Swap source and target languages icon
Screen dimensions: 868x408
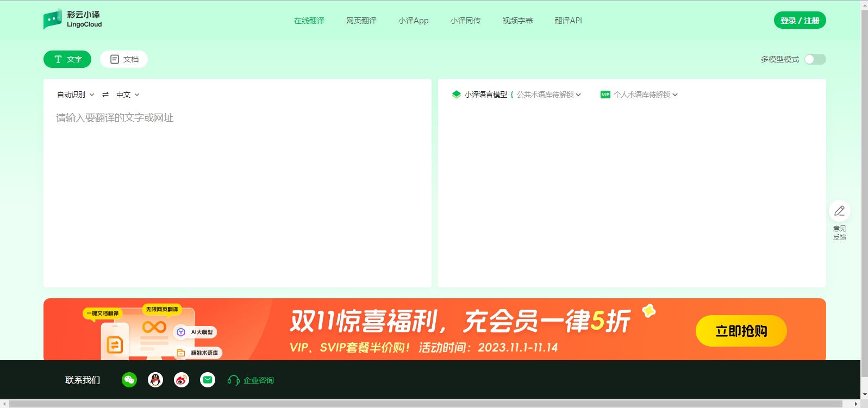105,95
